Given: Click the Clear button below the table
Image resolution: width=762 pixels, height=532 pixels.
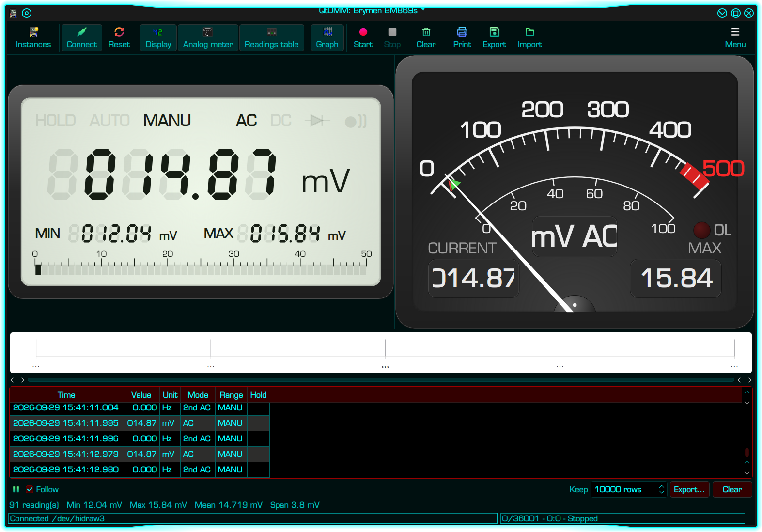Looking at the screenshot, I should (732, 489).
